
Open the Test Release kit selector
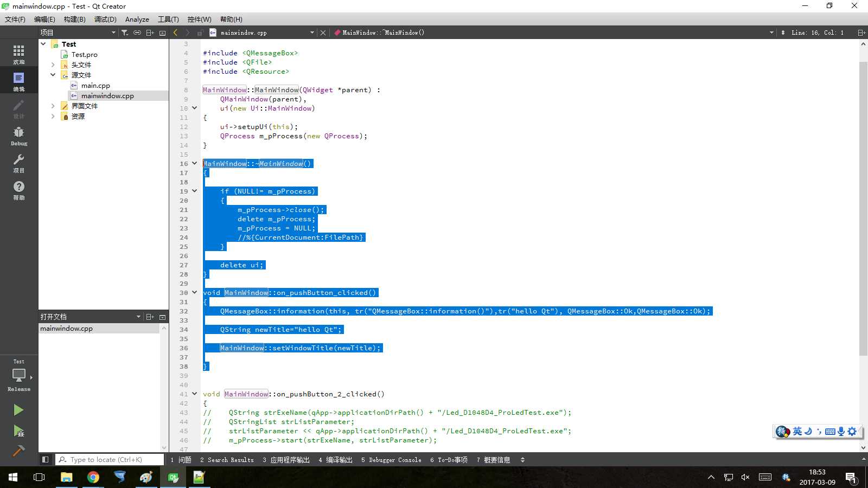(18, 375)
